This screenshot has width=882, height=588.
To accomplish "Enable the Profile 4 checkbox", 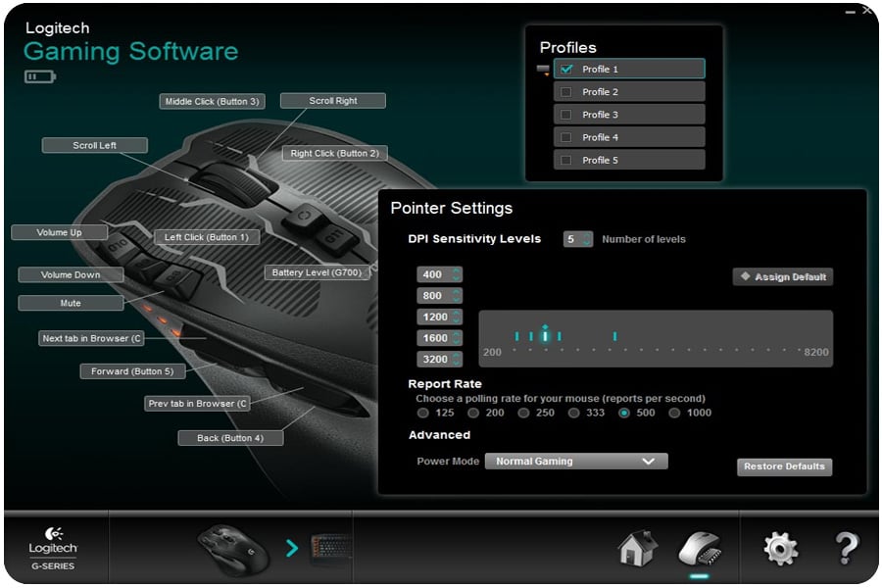I will pos(565,137).
